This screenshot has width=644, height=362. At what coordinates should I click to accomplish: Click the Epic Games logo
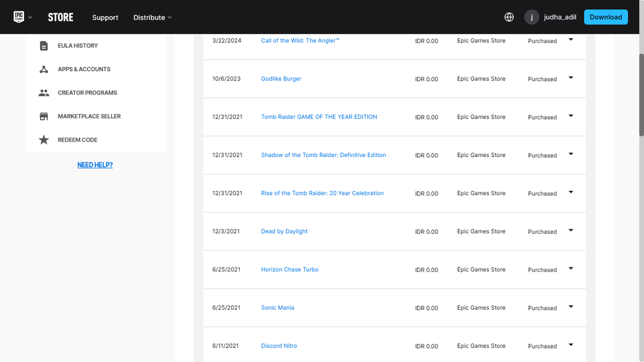click(19, 17)
